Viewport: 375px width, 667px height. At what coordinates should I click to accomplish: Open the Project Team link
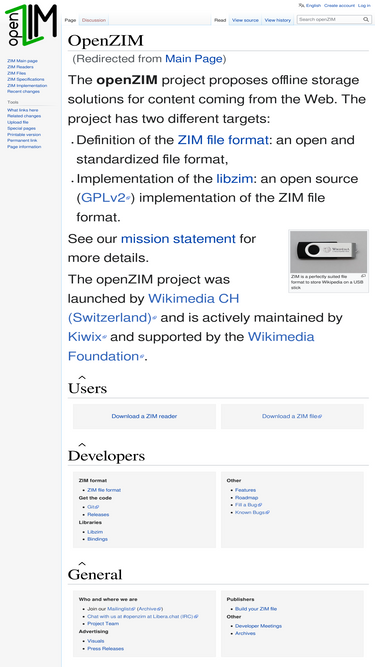pos(103,624)
